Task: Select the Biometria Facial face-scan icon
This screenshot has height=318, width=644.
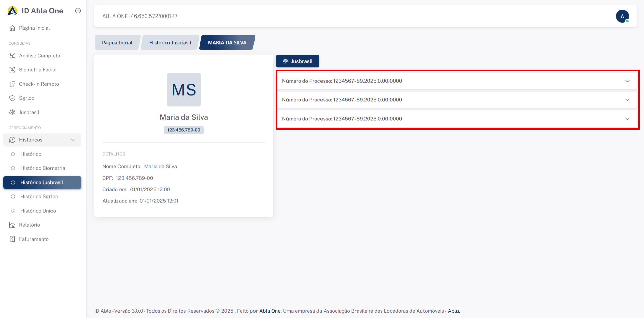Action: [12, 70]
